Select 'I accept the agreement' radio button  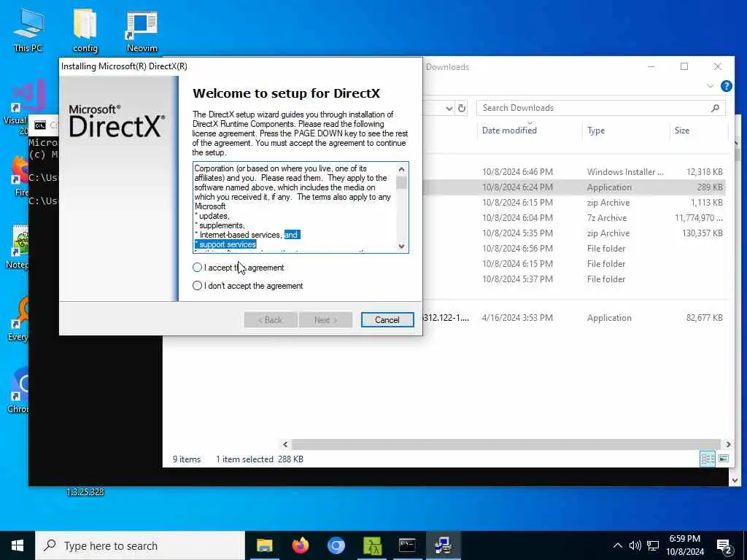197,268
